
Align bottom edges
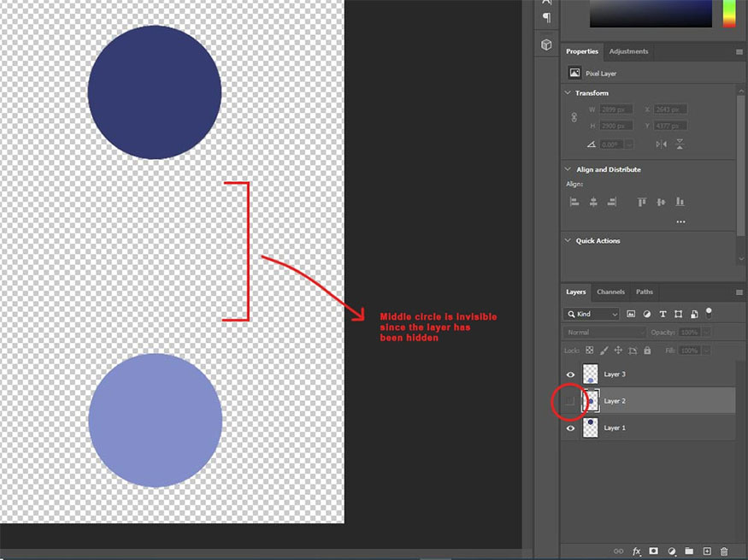tap(680, 202)
